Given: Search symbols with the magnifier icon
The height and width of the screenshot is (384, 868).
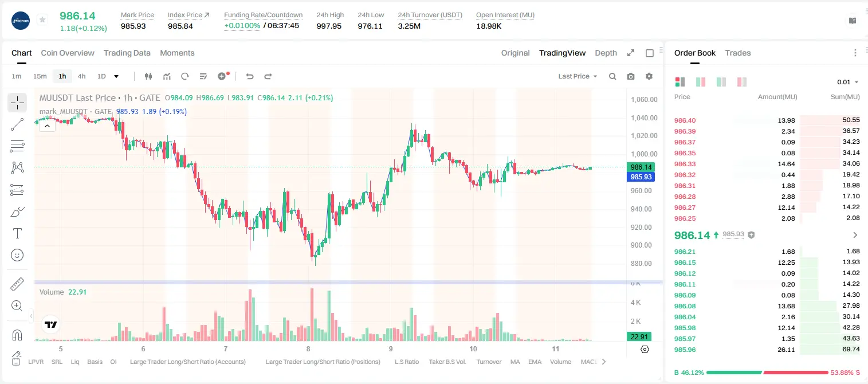Looking at the screenshot, I should (612, 76).
